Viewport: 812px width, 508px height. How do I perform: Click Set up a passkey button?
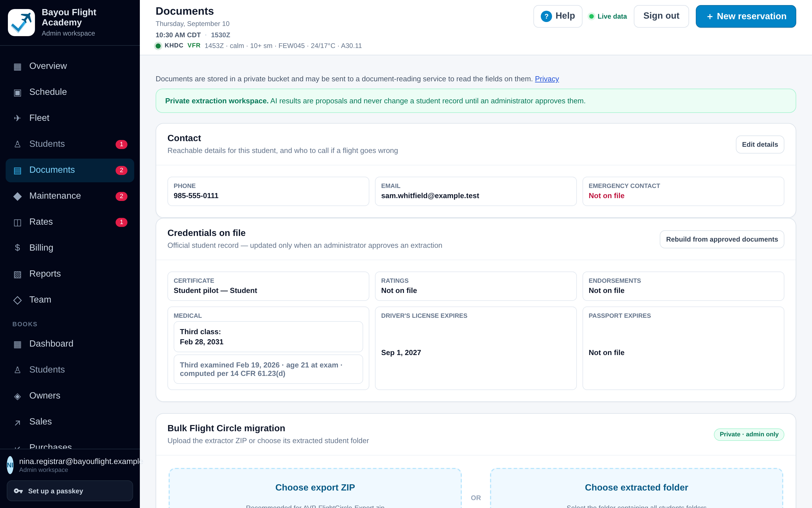coord(70,491)
